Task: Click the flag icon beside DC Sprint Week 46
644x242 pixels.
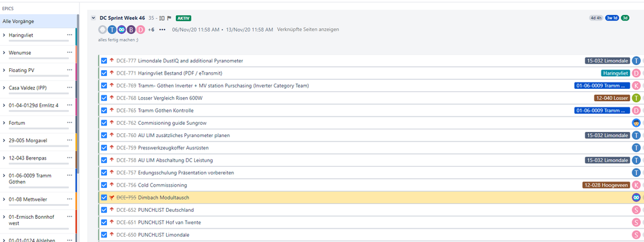Action: pyautogui.click(x=169, y=18)
